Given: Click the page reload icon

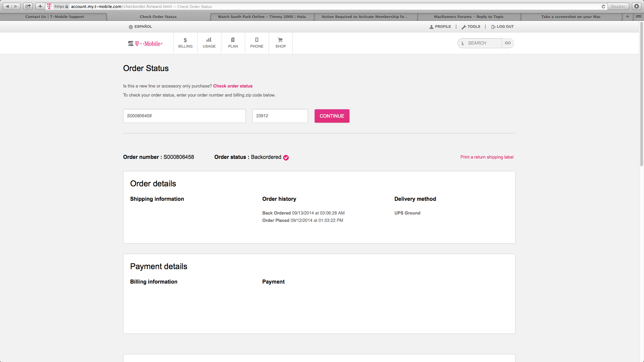Looking at the screenshot, I should 603,6.
